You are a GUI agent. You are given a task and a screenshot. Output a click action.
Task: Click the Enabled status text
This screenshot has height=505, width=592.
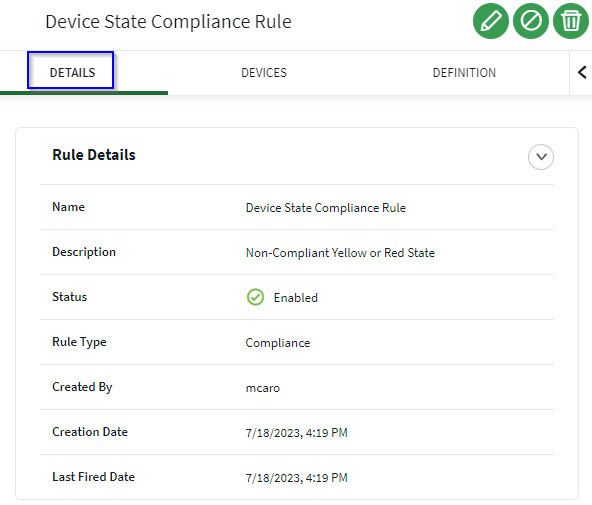point(296,298)
